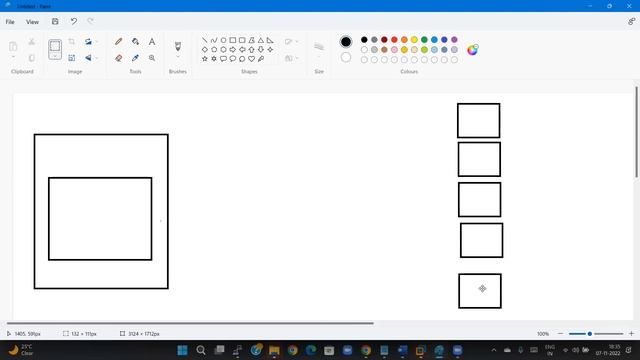Open the Edit colours wheel
640x360 pixels.
[x=473, y=49]
